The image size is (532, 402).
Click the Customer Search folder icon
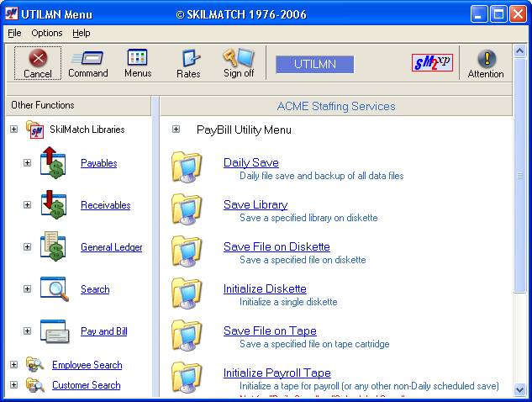[35, 385]
